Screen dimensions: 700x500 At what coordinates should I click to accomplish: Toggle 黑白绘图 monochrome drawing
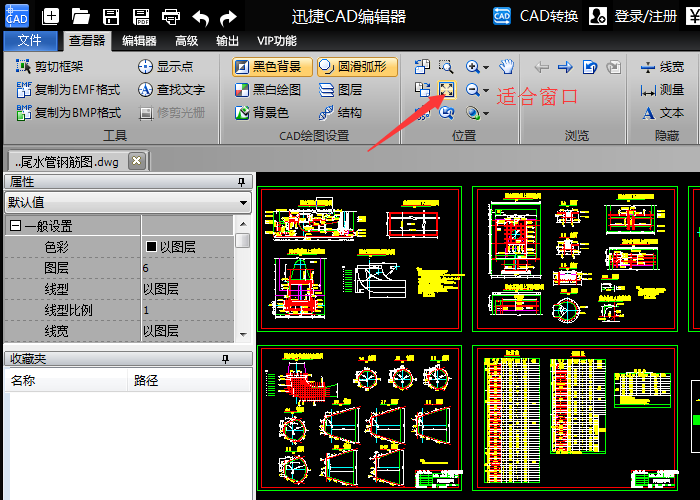point(268,90)
